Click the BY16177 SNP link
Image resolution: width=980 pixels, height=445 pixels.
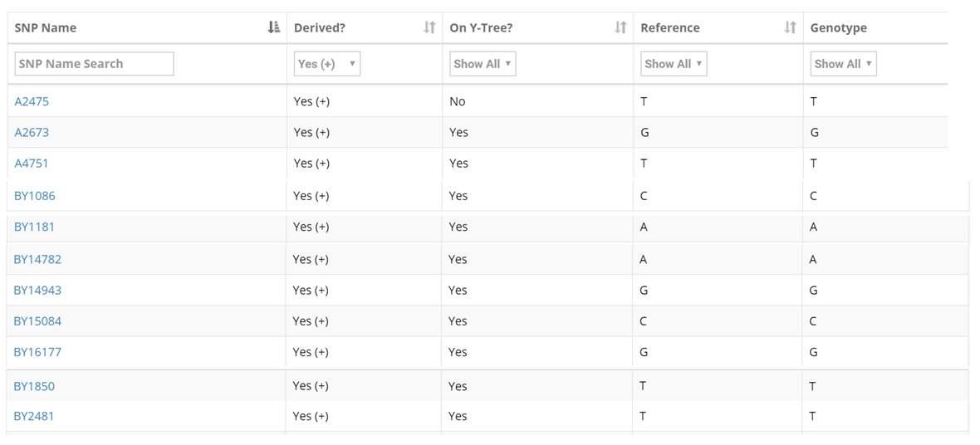point(37,352)
